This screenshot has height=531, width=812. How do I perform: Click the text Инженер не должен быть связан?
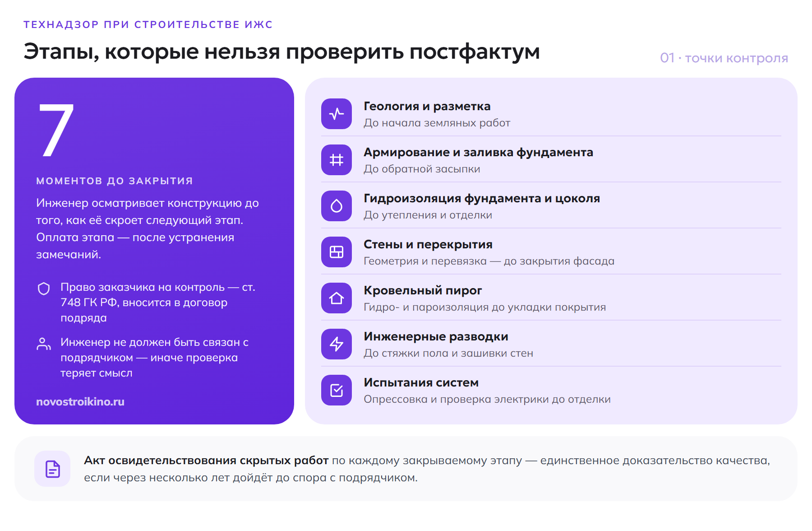[x=155, y=358]
